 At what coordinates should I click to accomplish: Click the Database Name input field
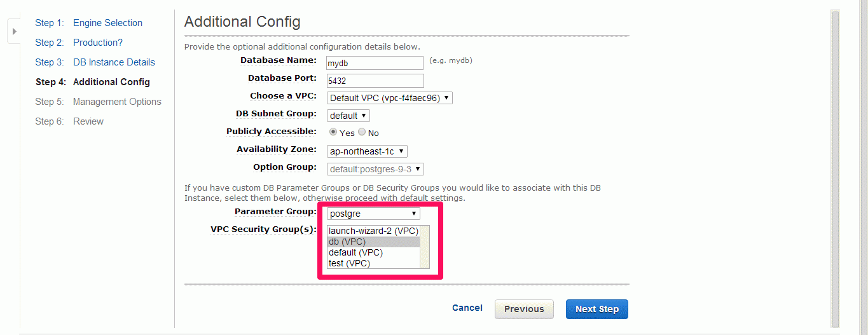click(375, 63)
